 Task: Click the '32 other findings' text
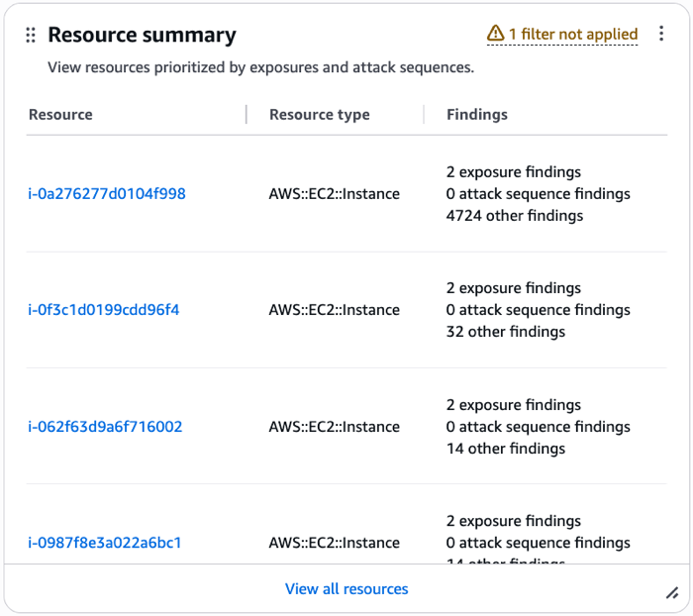click(505, 332)
